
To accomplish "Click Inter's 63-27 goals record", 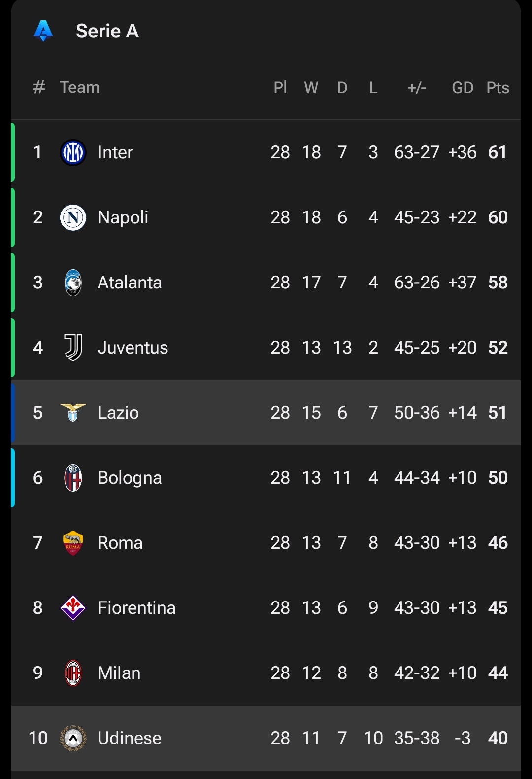I will [417, 152].
